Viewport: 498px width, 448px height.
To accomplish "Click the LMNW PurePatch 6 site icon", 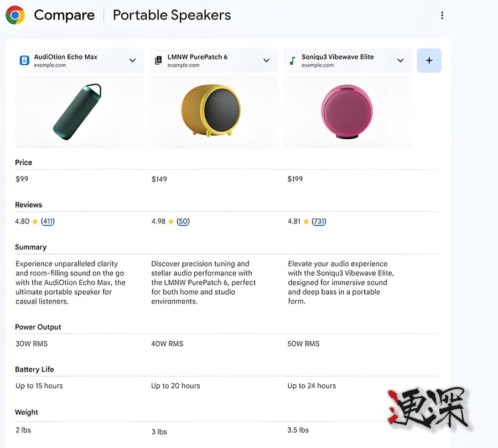I will point(158,60).
